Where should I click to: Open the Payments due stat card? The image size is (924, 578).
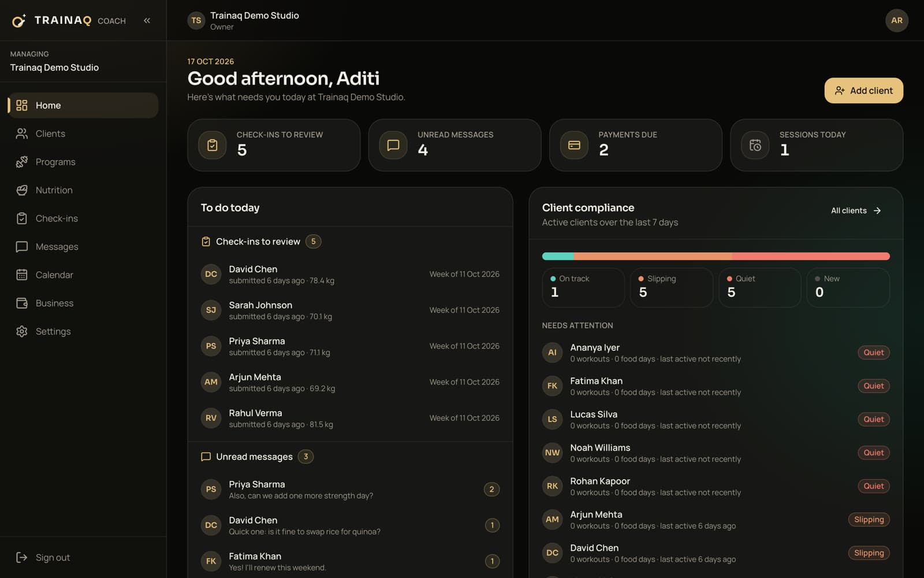(x=635, y=145)
